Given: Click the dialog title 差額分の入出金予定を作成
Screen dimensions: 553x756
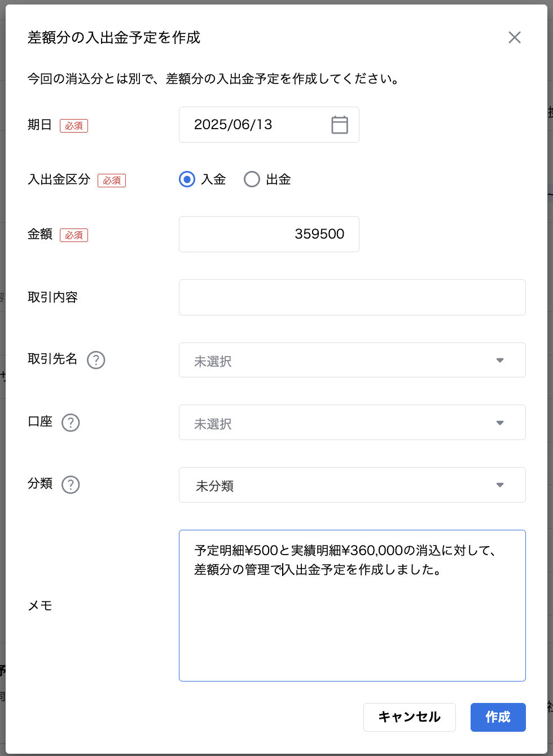Looking at the screenshot, I should click(x=114, y=38).
